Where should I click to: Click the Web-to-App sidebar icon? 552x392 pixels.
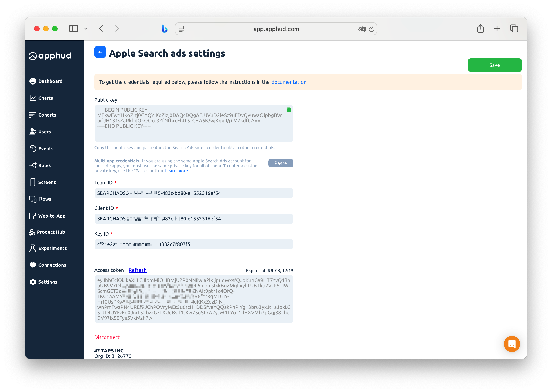click(33, 216)
